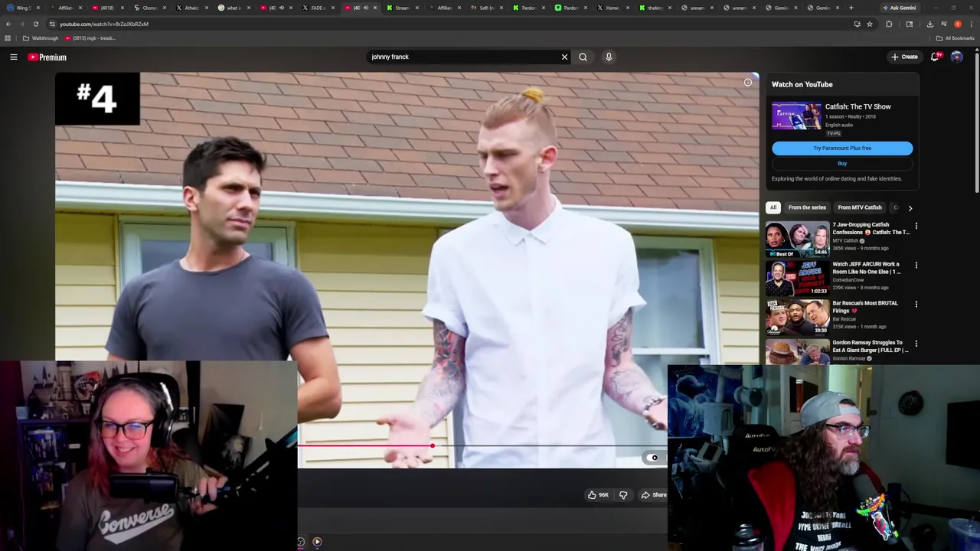Click the Buy button for Catfish

[x=842, y=164]
